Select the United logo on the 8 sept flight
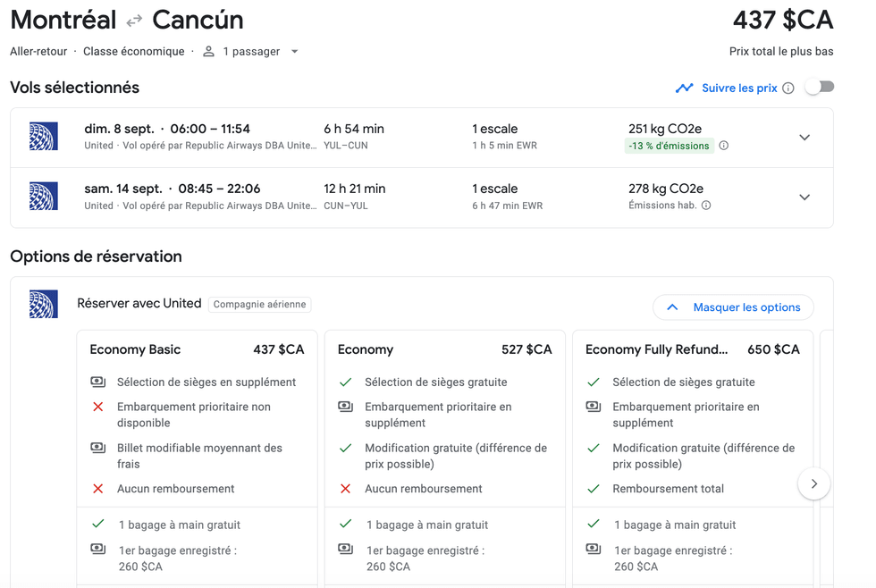The image size is (876, 588). click(x=44, y=137)
